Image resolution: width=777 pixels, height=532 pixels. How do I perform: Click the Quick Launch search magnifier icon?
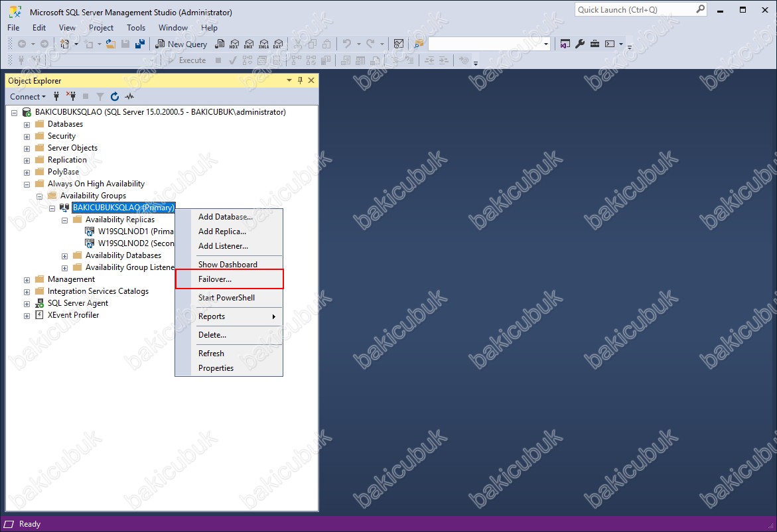pyautogui.click(x=700, y=9)
